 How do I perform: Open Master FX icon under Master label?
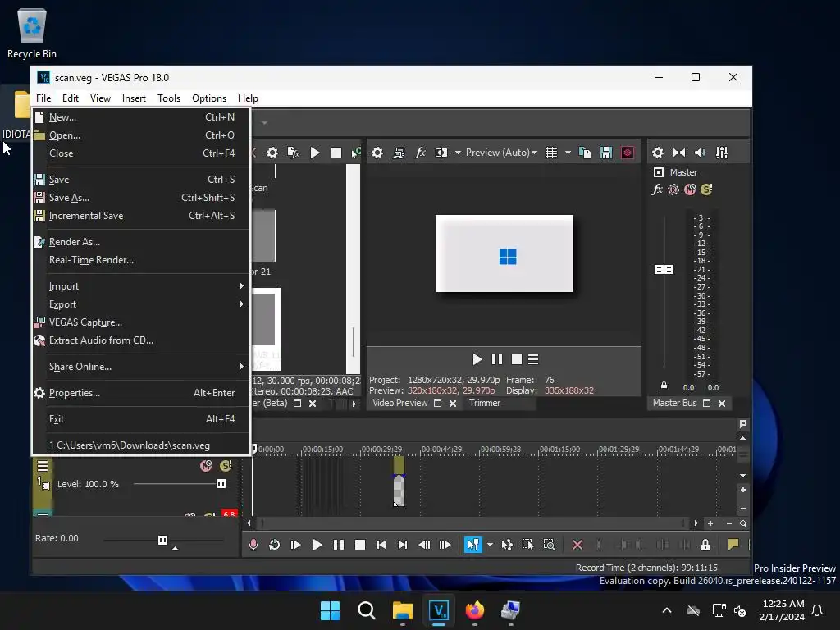point(657,189)
